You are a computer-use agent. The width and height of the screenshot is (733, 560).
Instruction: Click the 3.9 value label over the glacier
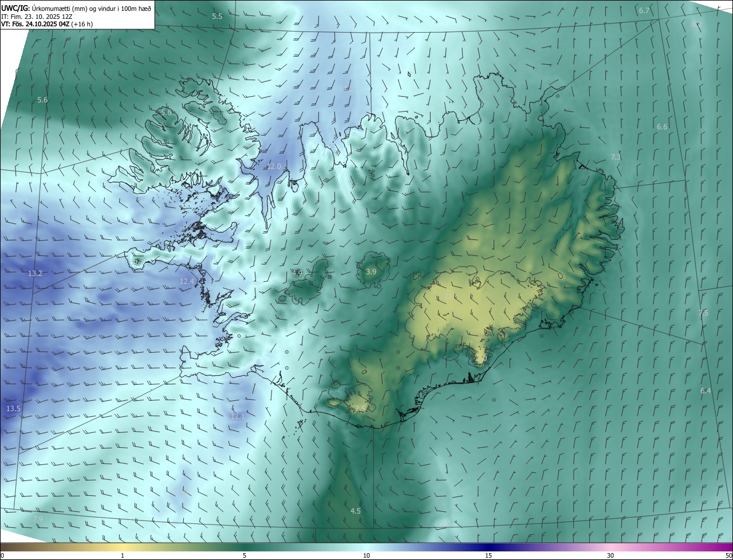pyautogui.click(x=371, y=271)
